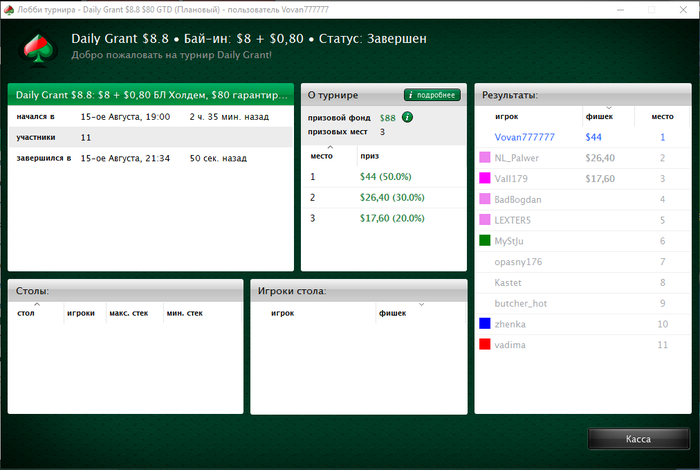Screen dimensions: 700x470
Task: Select player Vovan777777 in results
Action: coord(524,137)
